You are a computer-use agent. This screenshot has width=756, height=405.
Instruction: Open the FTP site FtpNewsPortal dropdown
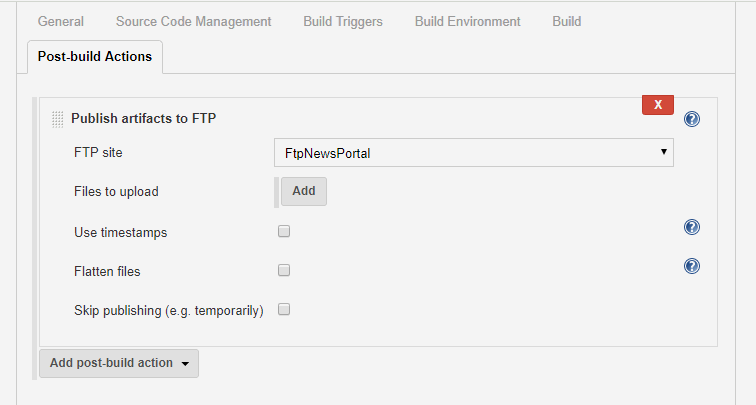coord(473,153)
